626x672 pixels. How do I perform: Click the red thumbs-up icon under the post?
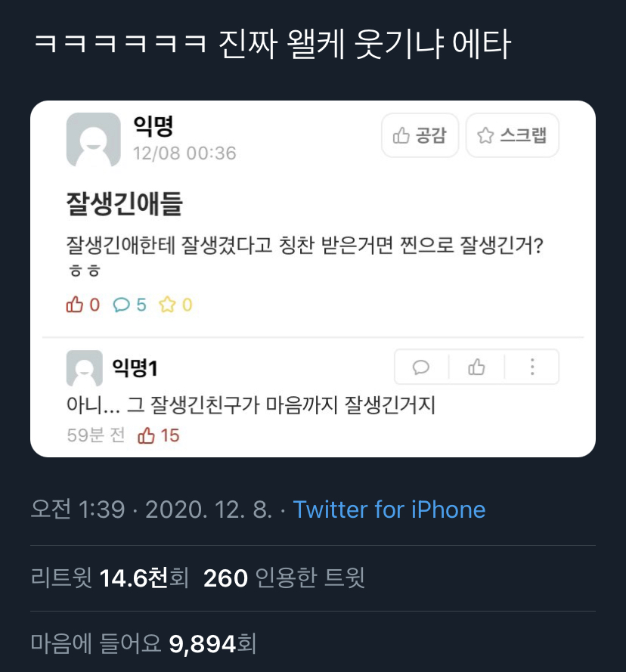coord(75,305)
